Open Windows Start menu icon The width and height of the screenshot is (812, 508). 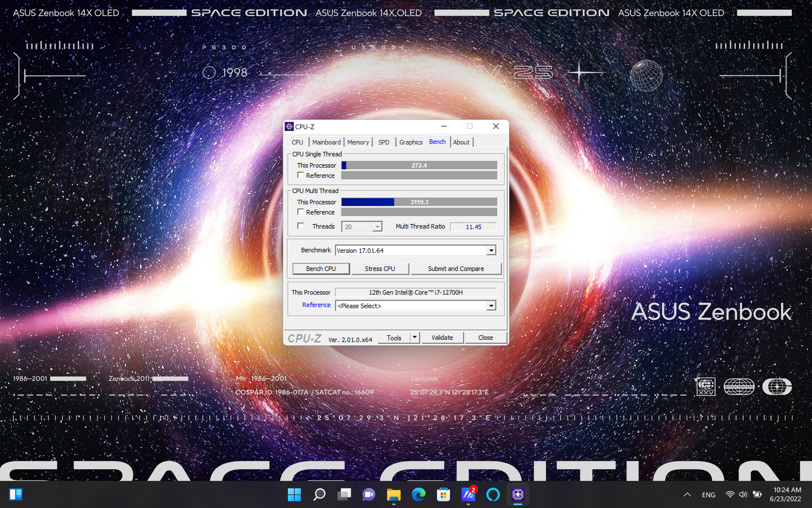click(294, 494)
